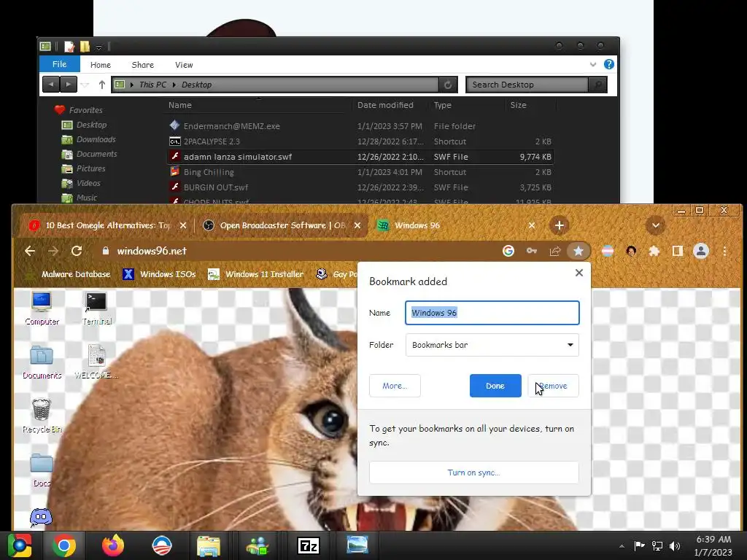The width and height of the screenshot is (747, 560).
Task: Select Downloads in Explorer Favorites
Action: point(89,139)
